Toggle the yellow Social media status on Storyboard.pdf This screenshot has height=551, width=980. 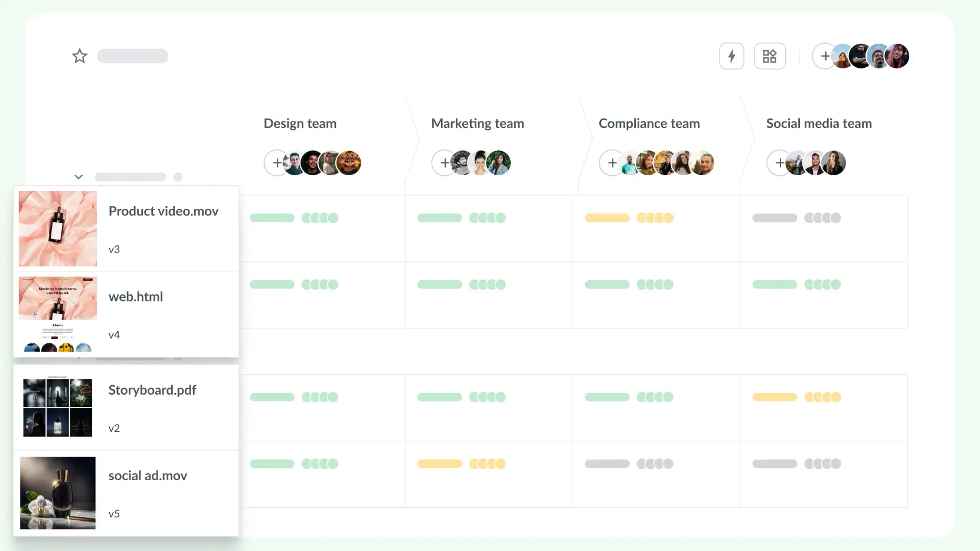point(774,397)
